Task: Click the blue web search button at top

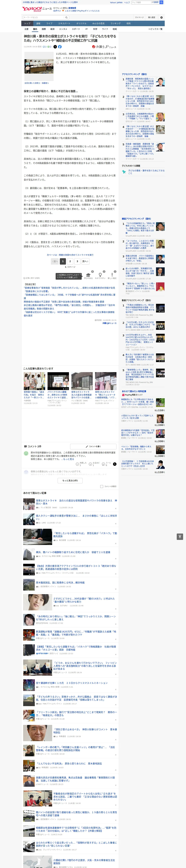Action: click(x=161, y=2)
